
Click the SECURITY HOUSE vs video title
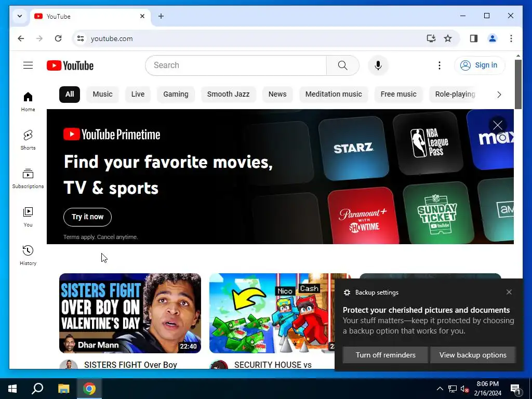(x=273, y=365)
